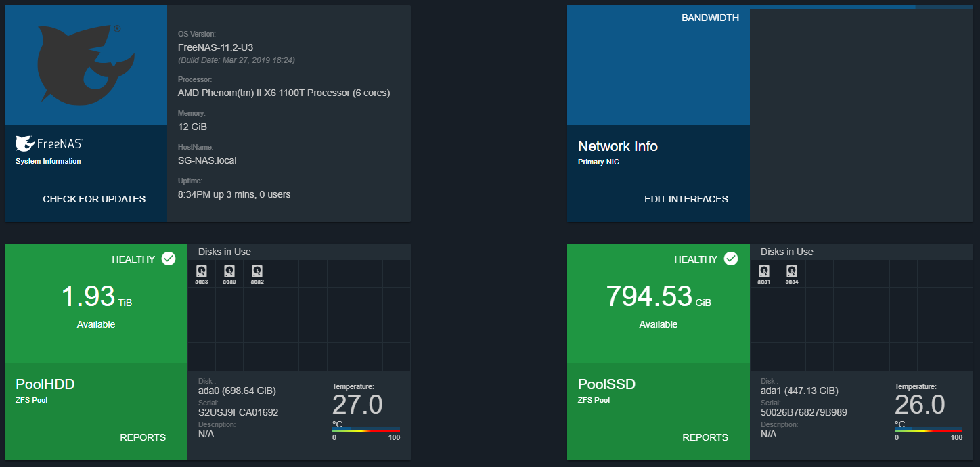Screen dimensions: 980x467
Task: Open REPORTS for PoolSSD
Action: pyautogui.click(x=705, y=437)
